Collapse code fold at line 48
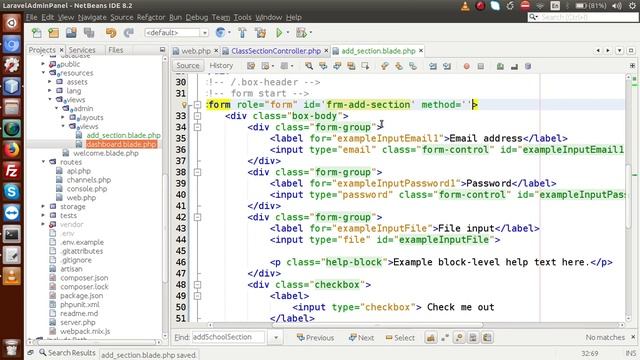 coord(198,284)
